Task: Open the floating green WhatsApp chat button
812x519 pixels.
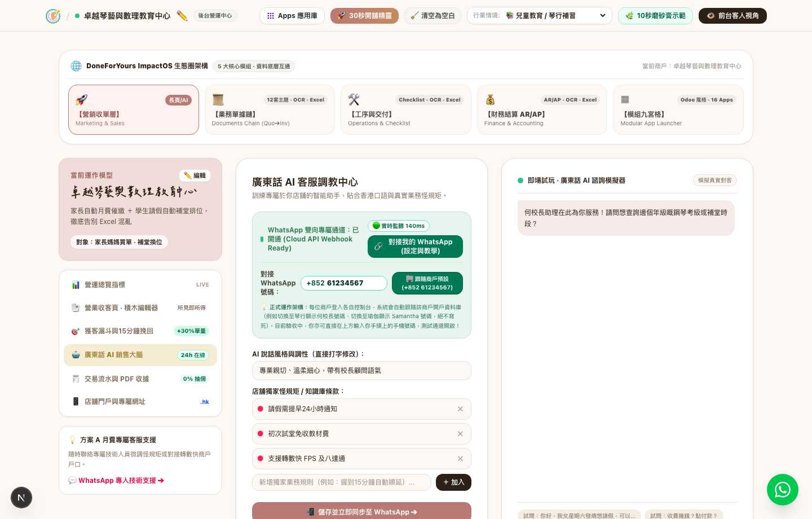Action: (x=783, y=490)
